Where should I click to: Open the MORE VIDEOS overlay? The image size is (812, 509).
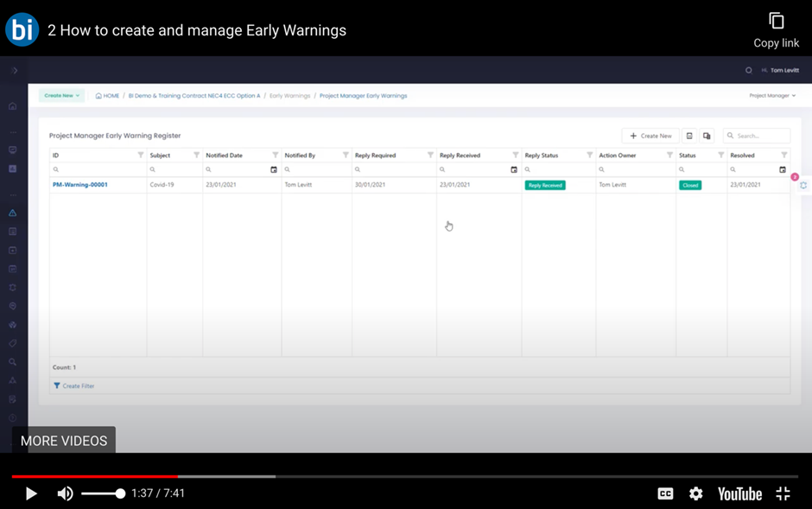click(x=64, y=440)
